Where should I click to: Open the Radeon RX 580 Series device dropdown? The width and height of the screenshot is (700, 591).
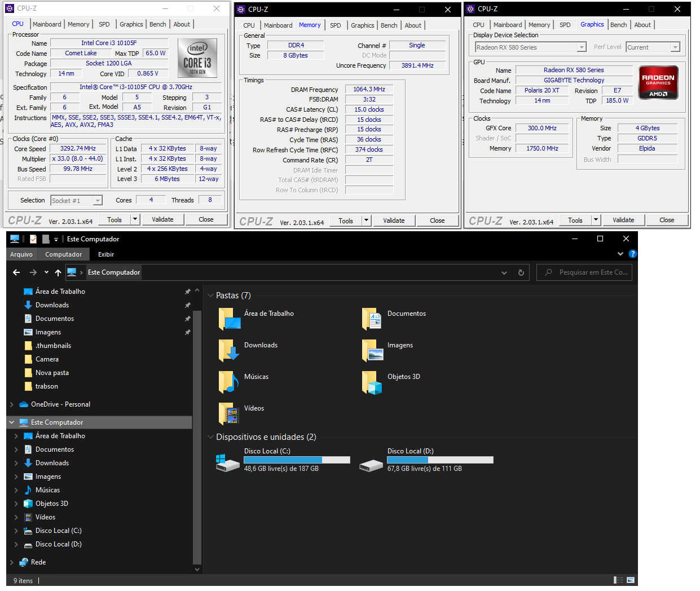(x=582, y=47)
